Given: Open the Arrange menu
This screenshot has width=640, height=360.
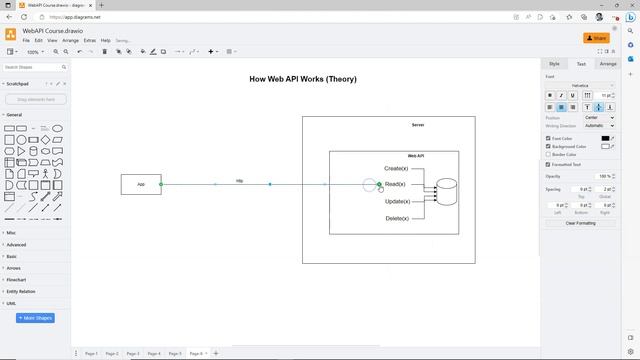Looking at the screenshot, I should pos(70,41).
